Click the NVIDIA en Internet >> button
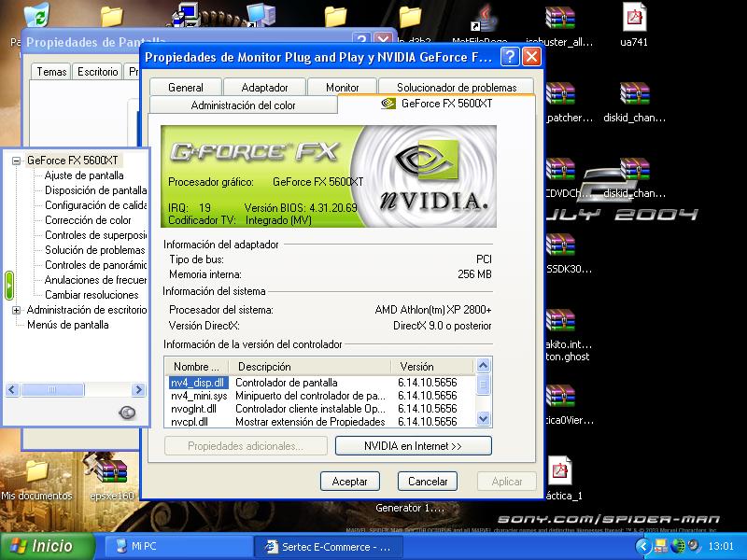 (x=413, y=446)
